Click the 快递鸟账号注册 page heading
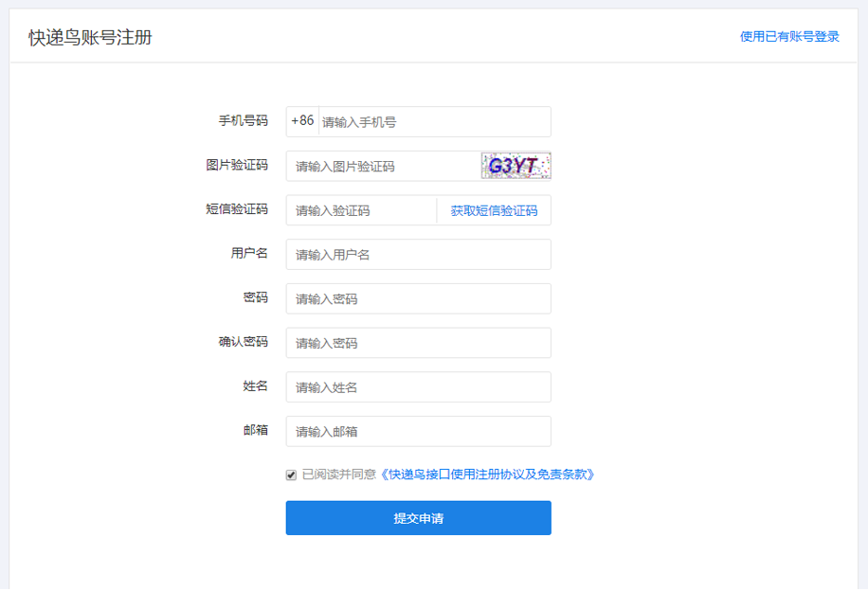868x609 pixels. [x=90, y=38]
